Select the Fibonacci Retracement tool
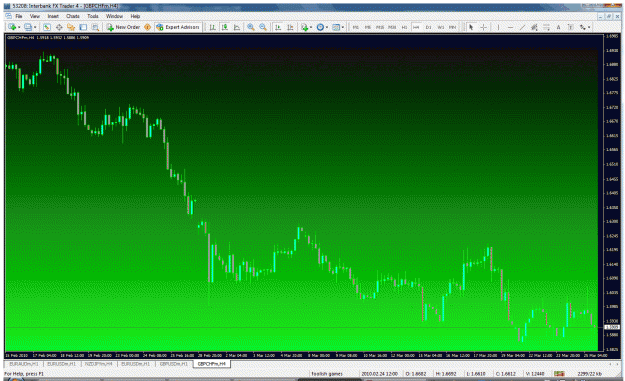This screenshot has height=381, width=625. point(546,27)
